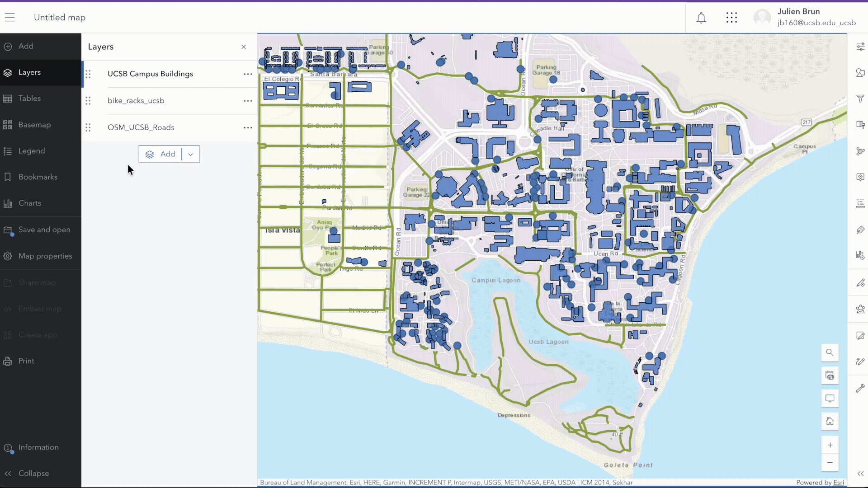Open the Styles (shapes) icon

(860, 73)
